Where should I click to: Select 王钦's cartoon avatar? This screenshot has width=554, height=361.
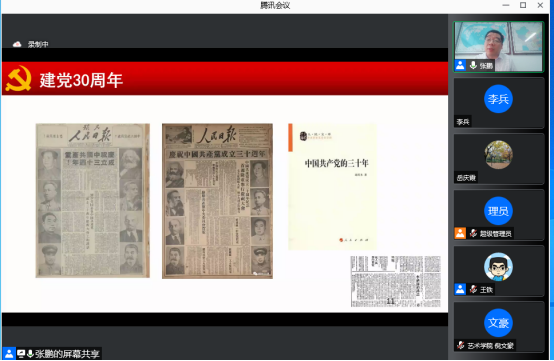click(498, 267)
